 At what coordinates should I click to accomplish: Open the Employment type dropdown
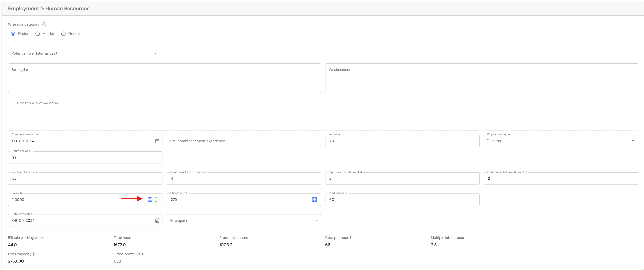click(x=560, y=141)
